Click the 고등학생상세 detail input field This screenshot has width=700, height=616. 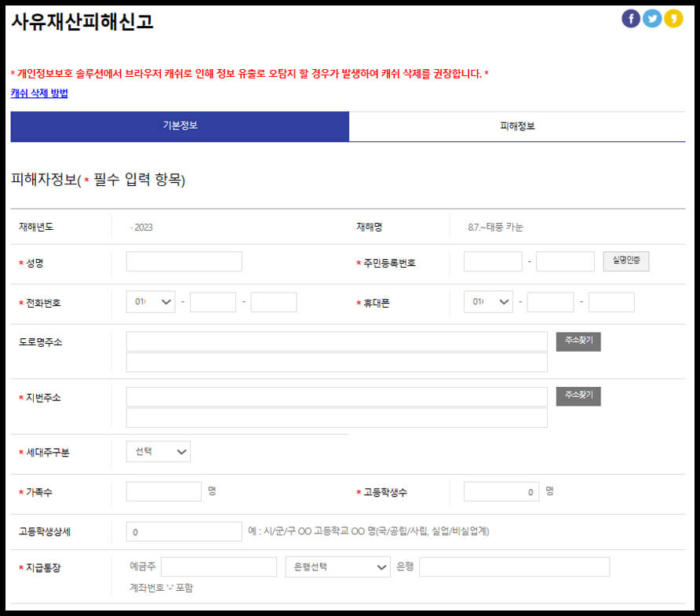click(184, 531)
